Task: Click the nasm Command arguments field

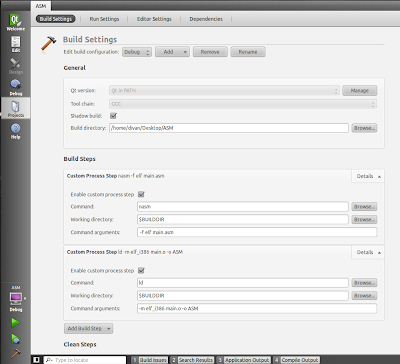Action: (257, 232)
